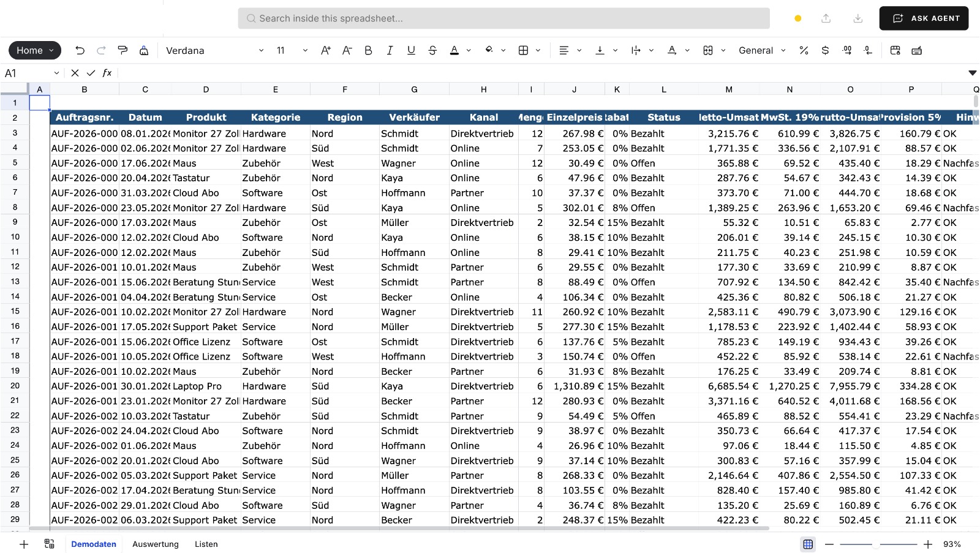Viewport: 980px width, 553px height.
Task: Set horizontal text alignment
Action: 564,51
